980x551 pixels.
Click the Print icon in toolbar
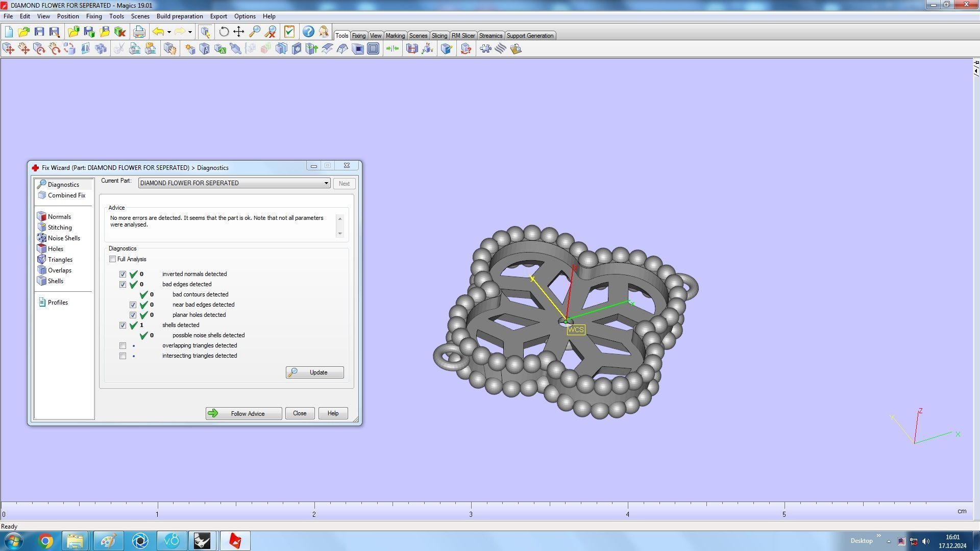tap(139, 32)
